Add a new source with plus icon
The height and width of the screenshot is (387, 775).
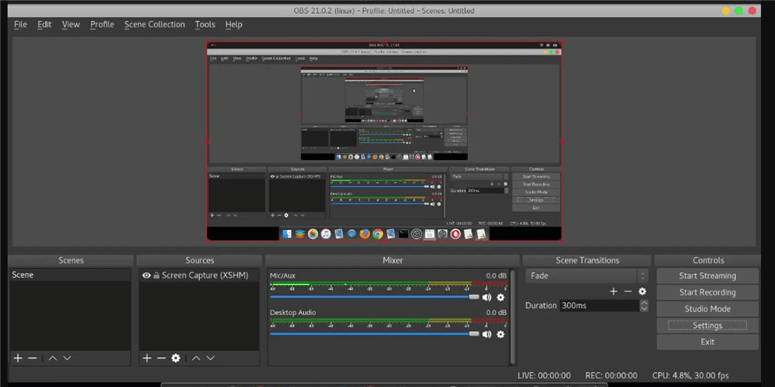147,358
